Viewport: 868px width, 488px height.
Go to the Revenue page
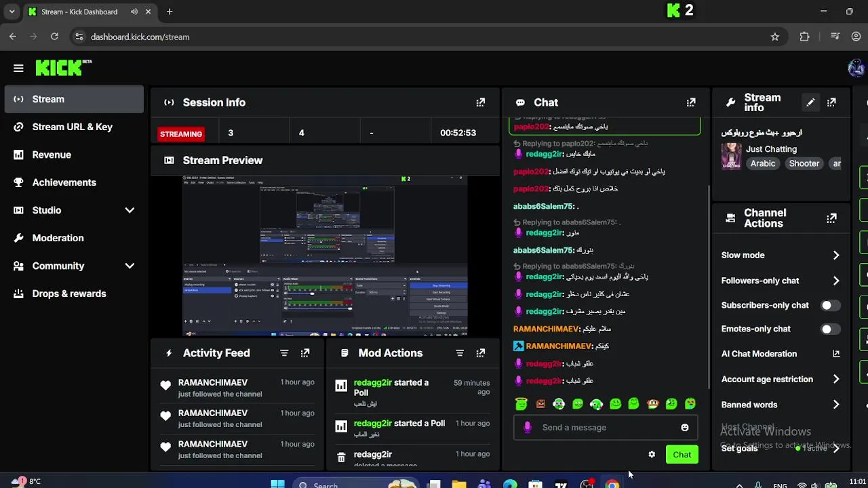[74, 155]
